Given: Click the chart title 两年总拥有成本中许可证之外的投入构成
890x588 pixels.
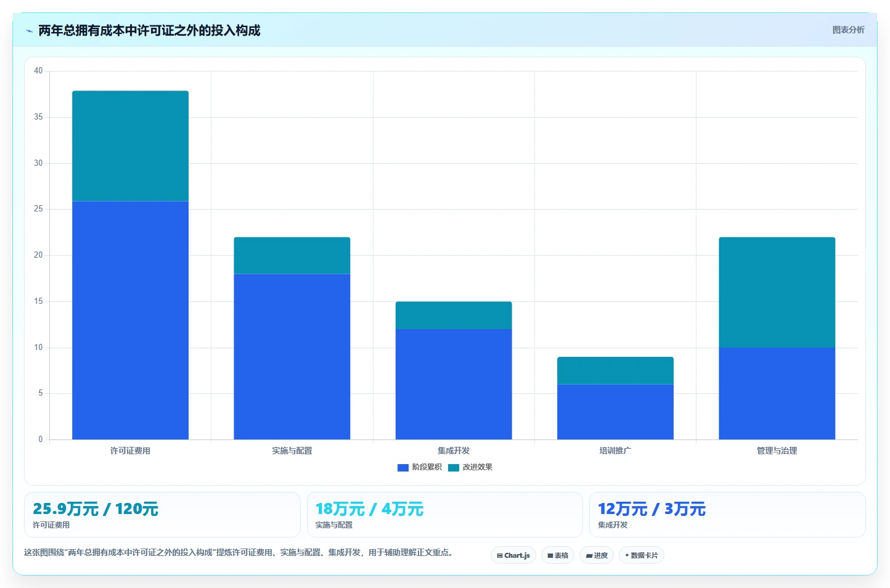Looking at the screenshot, I should pyautogui.click(x=149, y=31).
